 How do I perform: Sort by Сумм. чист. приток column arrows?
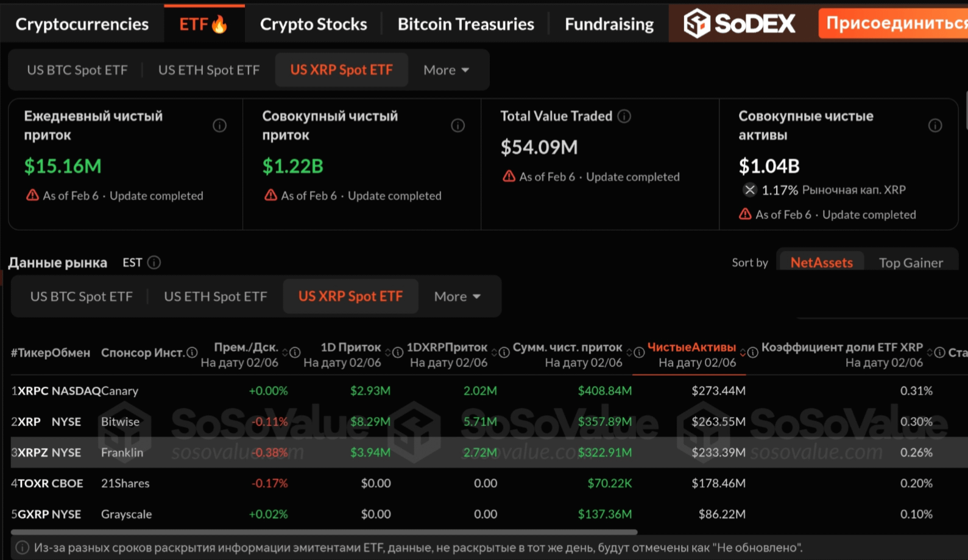coord(629,352)
